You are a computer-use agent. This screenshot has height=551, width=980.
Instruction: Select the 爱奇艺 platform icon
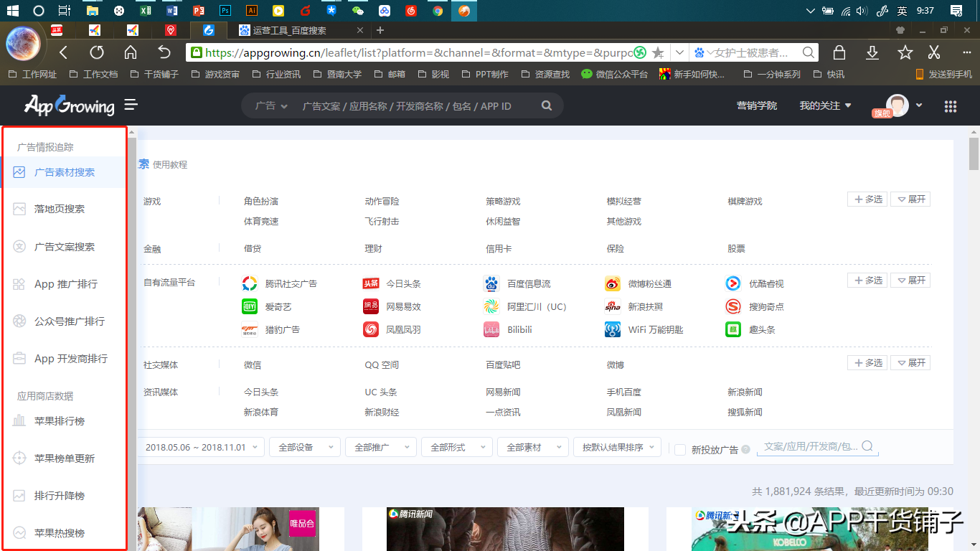pos(250,306)
